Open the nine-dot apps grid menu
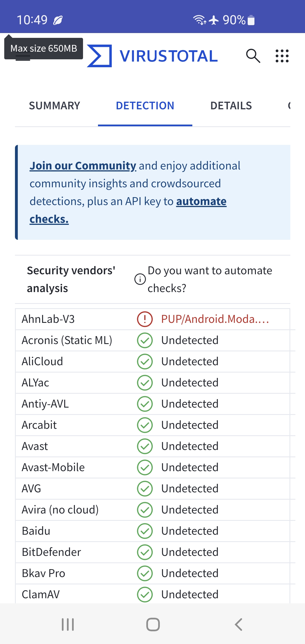 click(282, 56)
